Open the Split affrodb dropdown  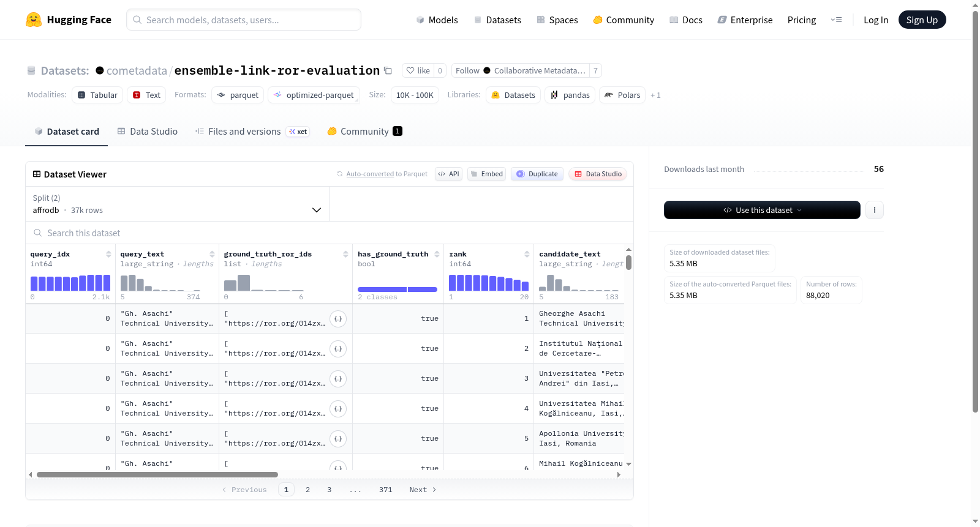coord(177,204)
